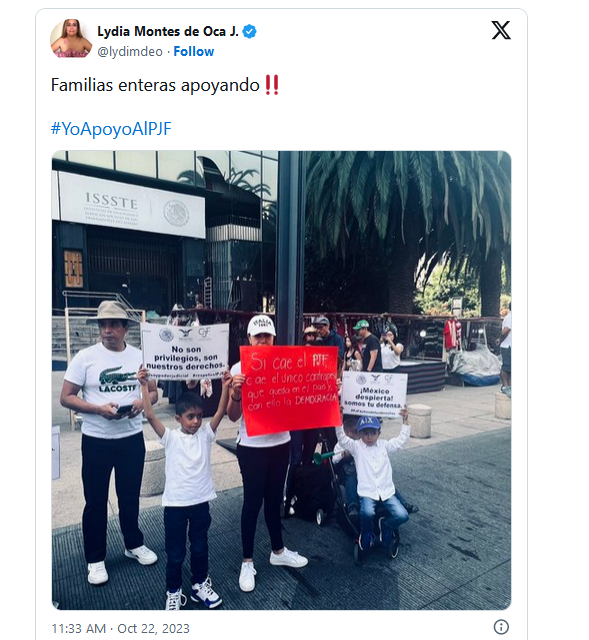Open the #YoApoyoAlPJF hashtag
The height and width of the screenshot is (640, 589).
click(111, 129)
